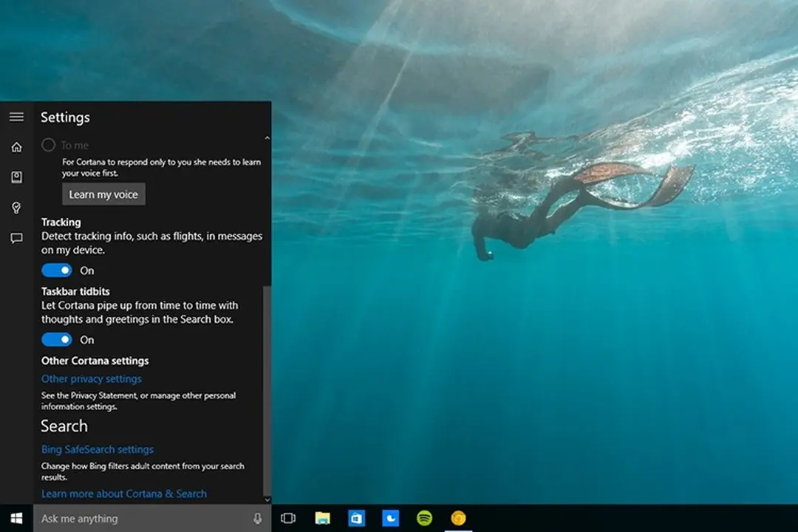
Task: Click the Learn my voice button
Action: tap(103, 194)
